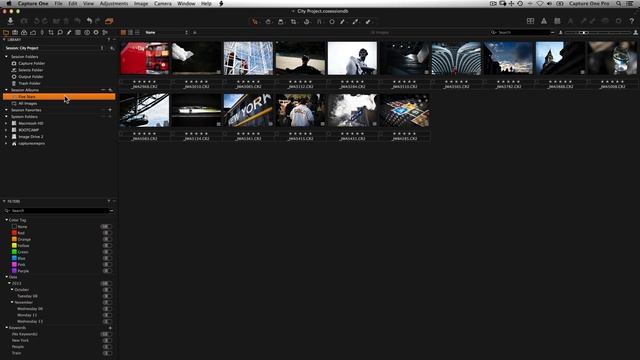This screenshot has height=360, width=640.
Task: Open the Adjustments menu
Action: point(114,3)
